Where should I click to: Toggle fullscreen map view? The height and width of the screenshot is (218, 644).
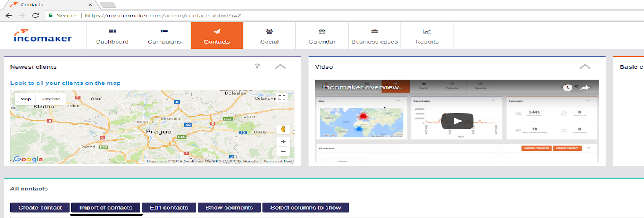click(282, 97)
